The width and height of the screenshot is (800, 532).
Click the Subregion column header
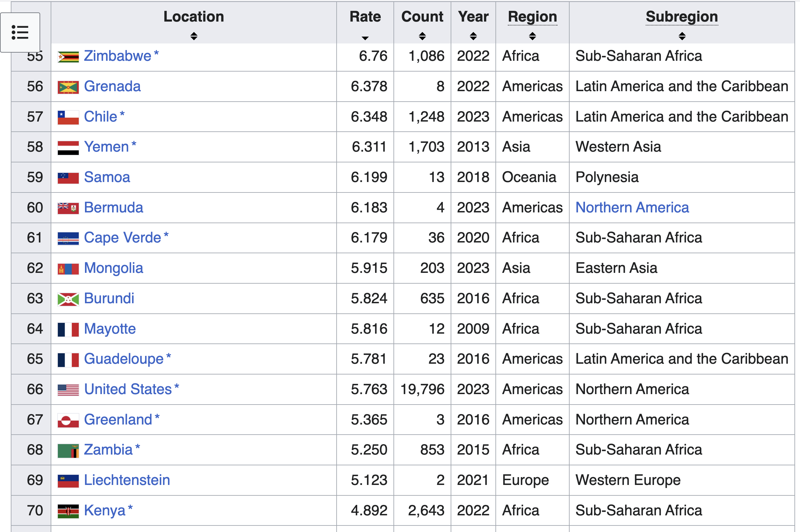(682, 17)
